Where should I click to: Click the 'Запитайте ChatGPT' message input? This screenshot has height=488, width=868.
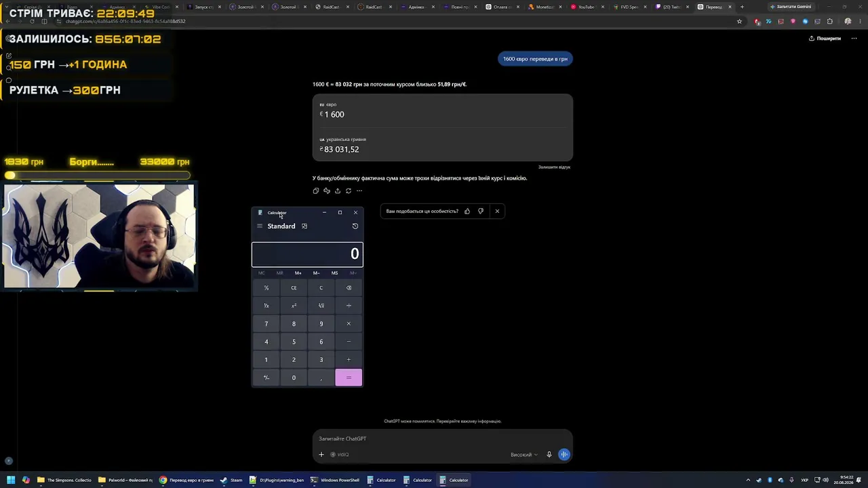tap(442, 439)
